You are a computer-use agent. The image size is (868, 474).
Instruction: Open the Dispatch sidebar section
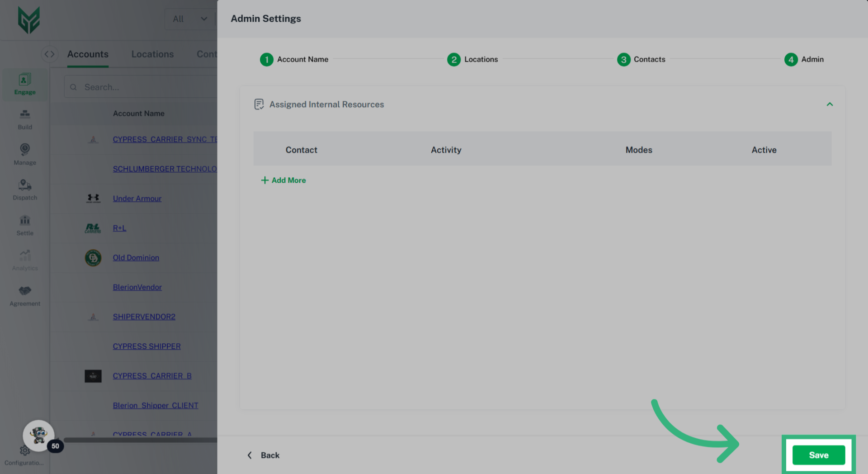tap(25, 190)
